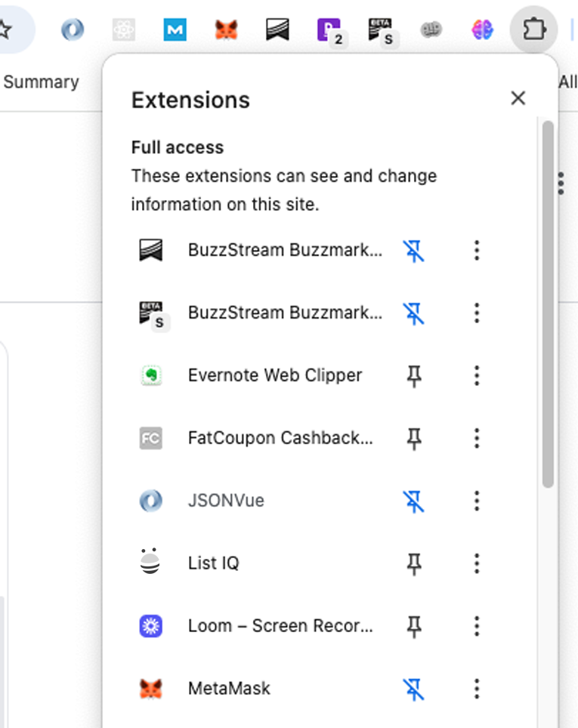Viewport: 578px width, 728px height.
Task: Click the MetaMask fox icon in list
Action: pos(151,689)
